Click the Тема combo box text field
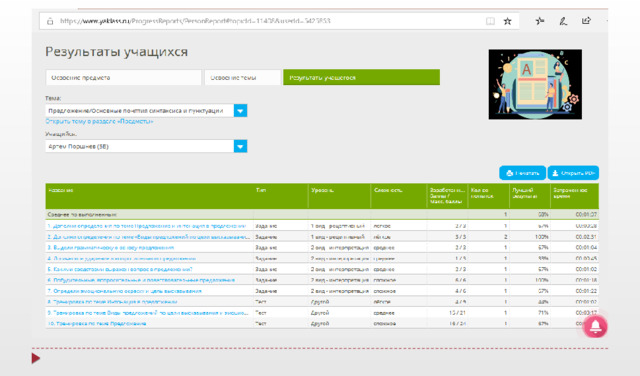 [140, 111]
